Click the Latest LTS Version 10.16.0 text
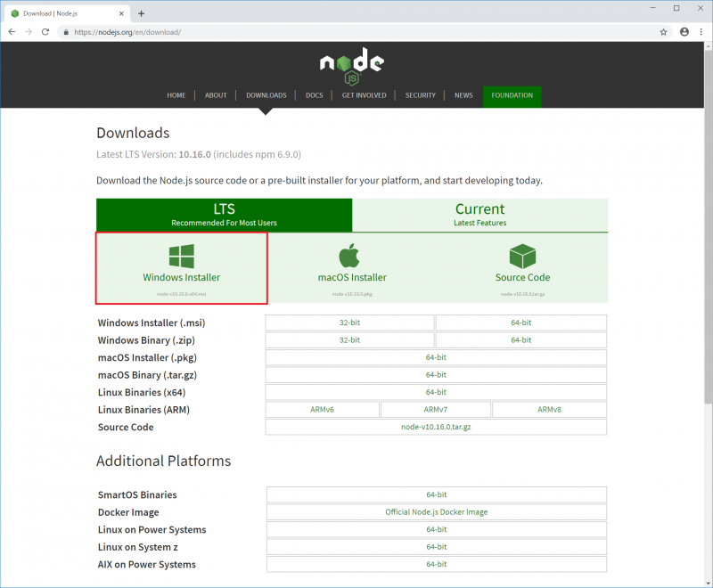The image size is (713, 588). click(199, 154)
